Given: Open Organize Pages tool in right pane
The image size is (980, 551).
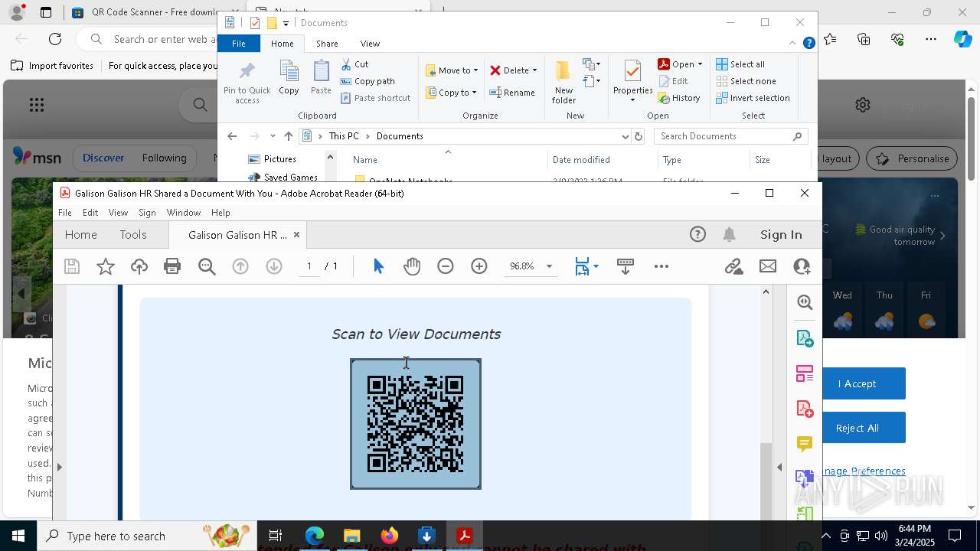Looking at the screenshot, I should point(805,373).
